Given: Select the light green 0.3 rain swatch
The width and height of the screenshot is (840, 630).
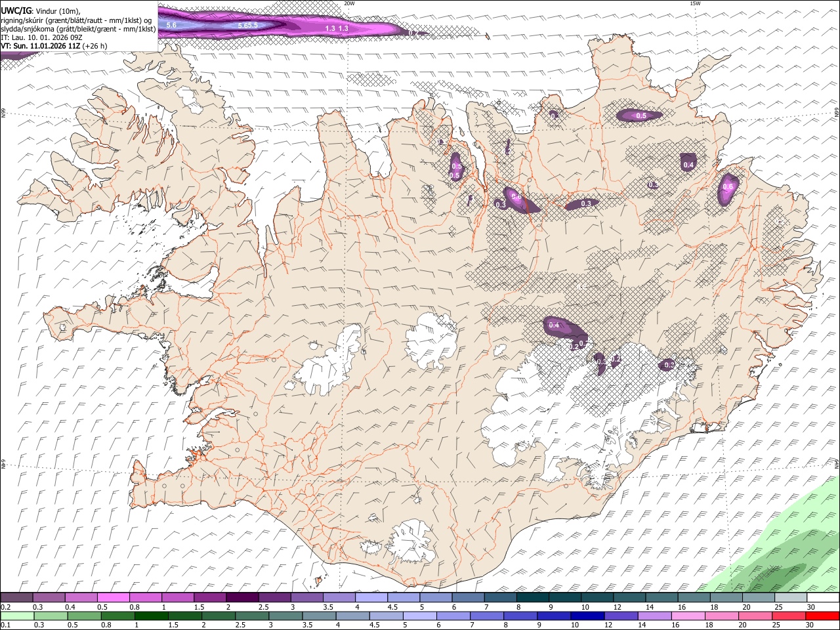Looking at the screenshot, I should pos(51,616).
